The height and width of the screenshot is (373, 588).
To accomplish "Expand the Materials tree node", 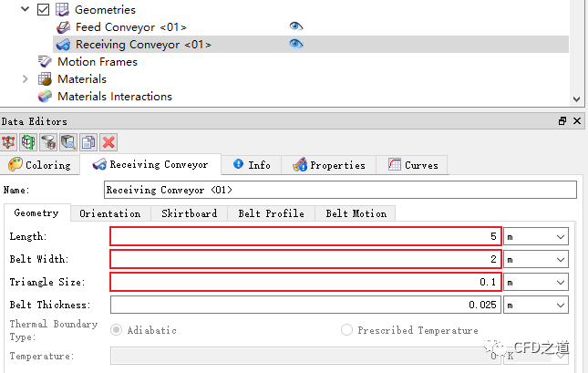I will click(26, 79).
